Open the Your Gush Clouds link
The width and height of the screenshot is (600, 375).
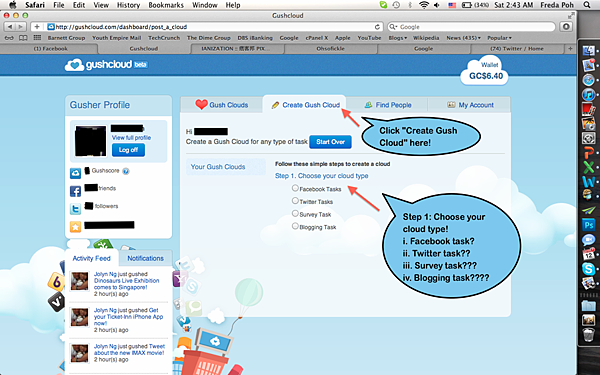click(218, 167)
